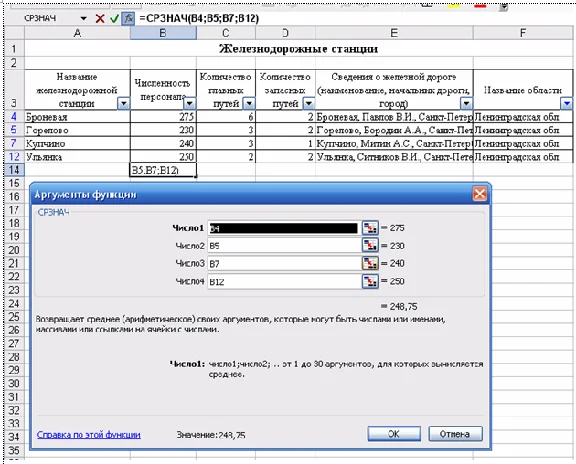Click the red X cancel icon in formula bar
Screen dimensions: 576x464
100,18
